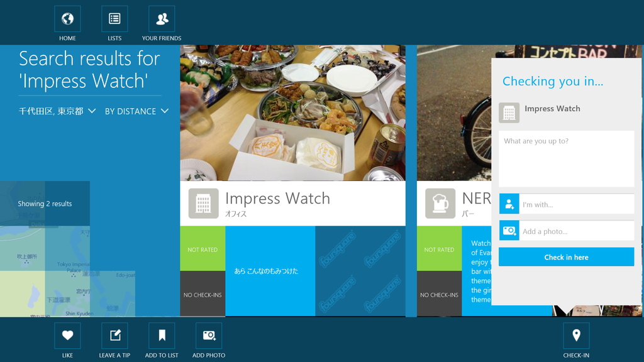Viewport: 644px width, 362px height.
Task: Click the Impress Watch venue title
Action: pyautogui.click(x=277, y=198)
